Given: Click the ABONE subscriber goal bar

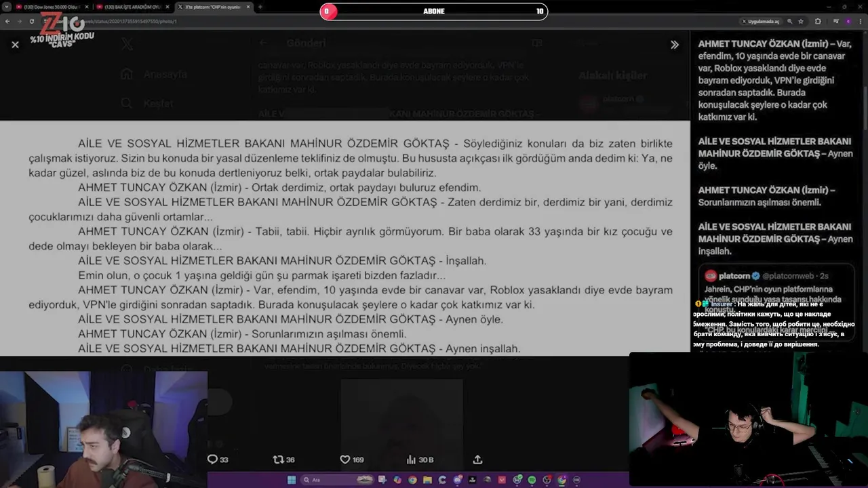Looking at the screenshot, I should [x=434, y=12].
